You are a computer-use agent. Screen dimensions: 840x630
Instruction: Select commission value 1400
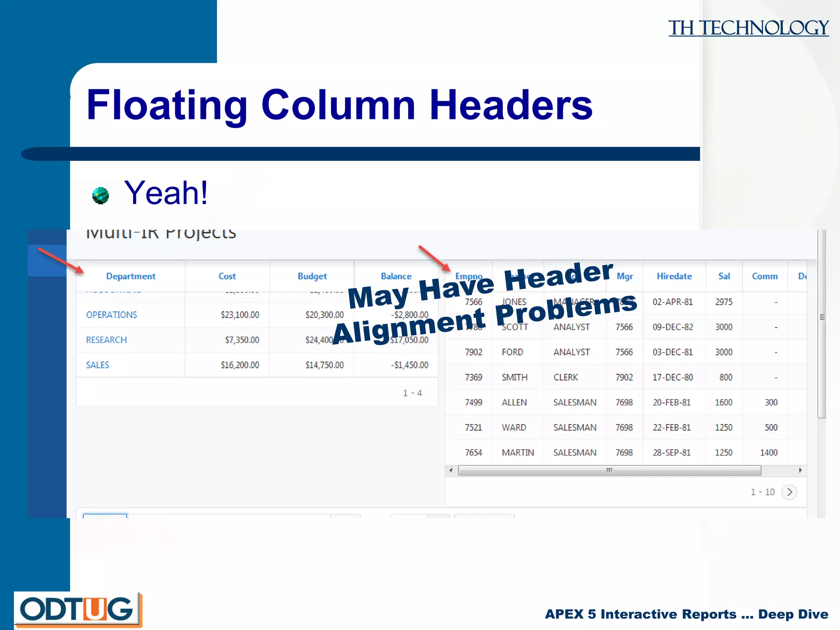pos(769,453)
